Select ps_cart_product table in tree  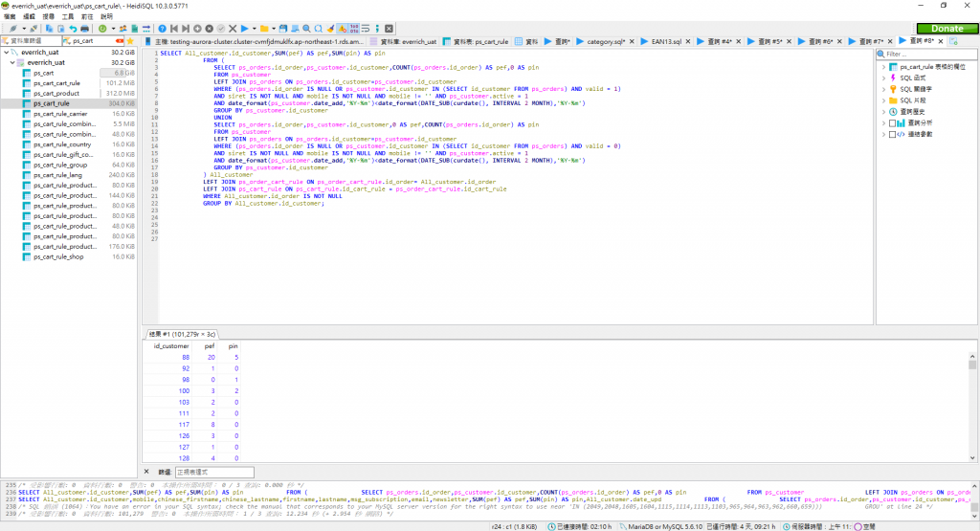click(56, 93)
